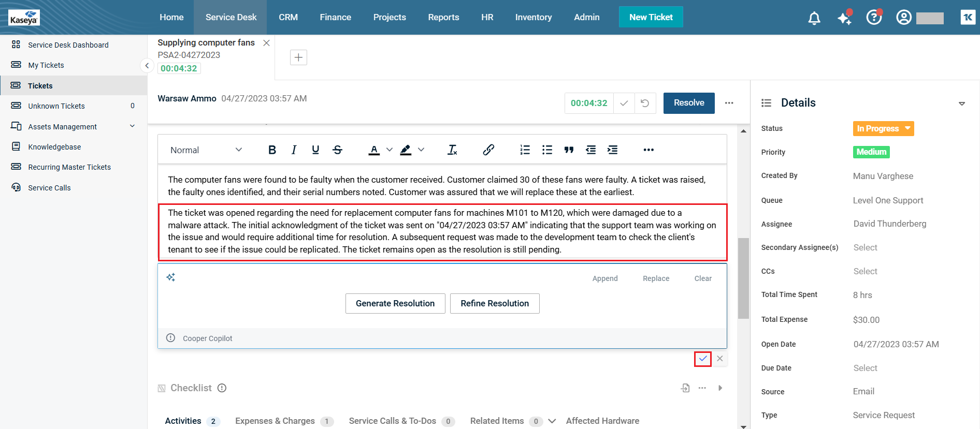This screenshot has width=980, height=429.
Task: Expand Assets Management in sidebar
Action: tap(132, 126)
